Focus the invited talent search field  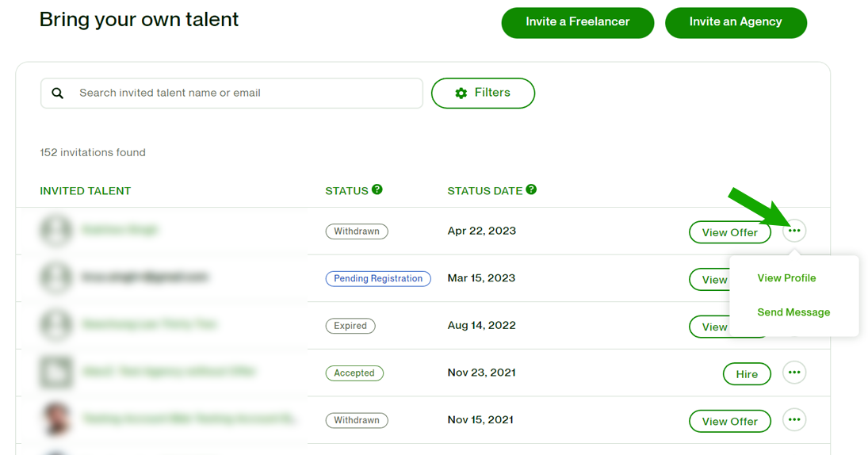pyautogui.click(x=246, y=94)
